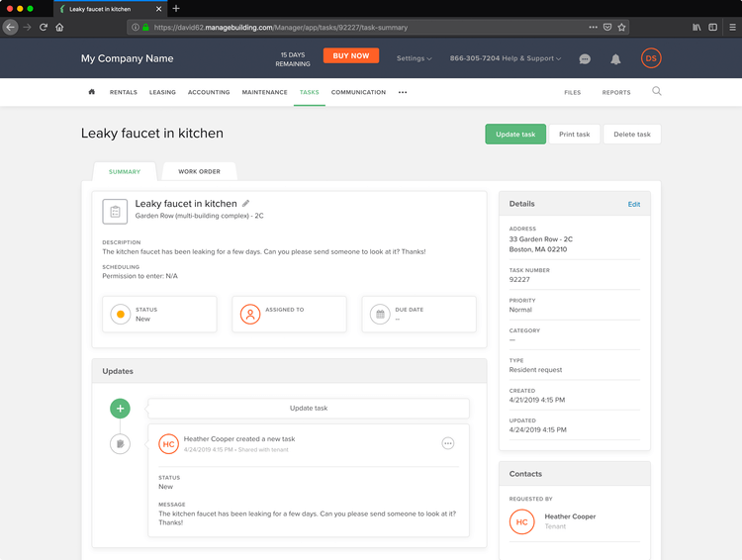The height and width of the screenshot is (560, 742).
Task: Open the notifications bell icon
Action: click(615, 58)
